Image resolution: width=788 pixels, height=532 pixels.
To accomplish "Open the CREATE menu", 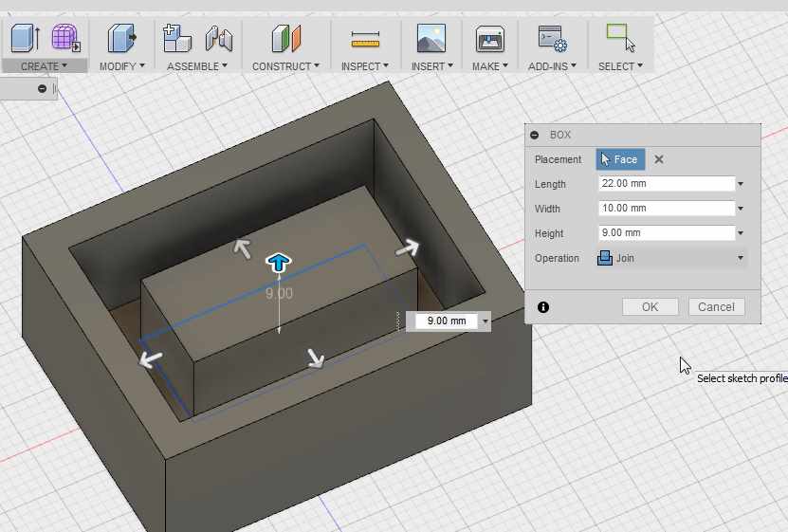I will (44, 66).
